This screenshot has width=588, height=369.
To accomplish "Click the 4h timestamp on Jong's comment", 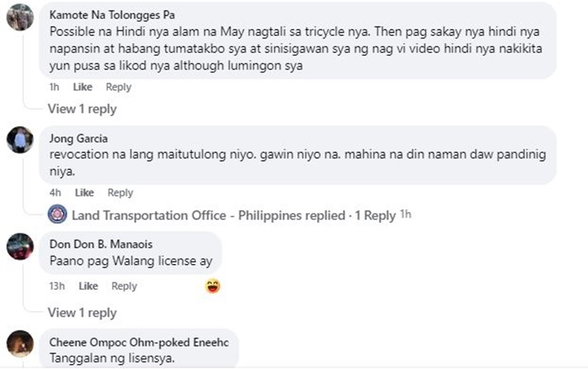I will click(x=55, y=193).
